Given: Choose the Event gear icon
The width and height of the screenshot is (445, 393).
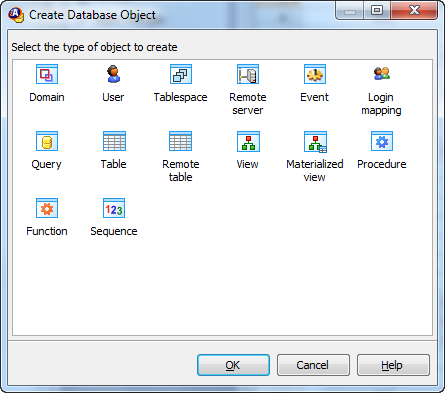Looking at the screenshot, I should (x=315, y=74).
